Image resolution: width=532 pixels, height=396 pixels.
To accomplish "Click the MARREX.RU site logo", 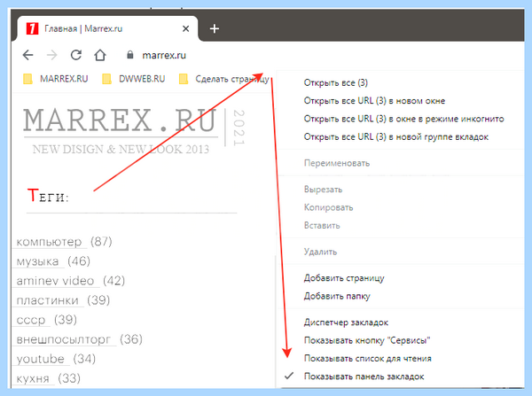I will [x=120, y=120].
